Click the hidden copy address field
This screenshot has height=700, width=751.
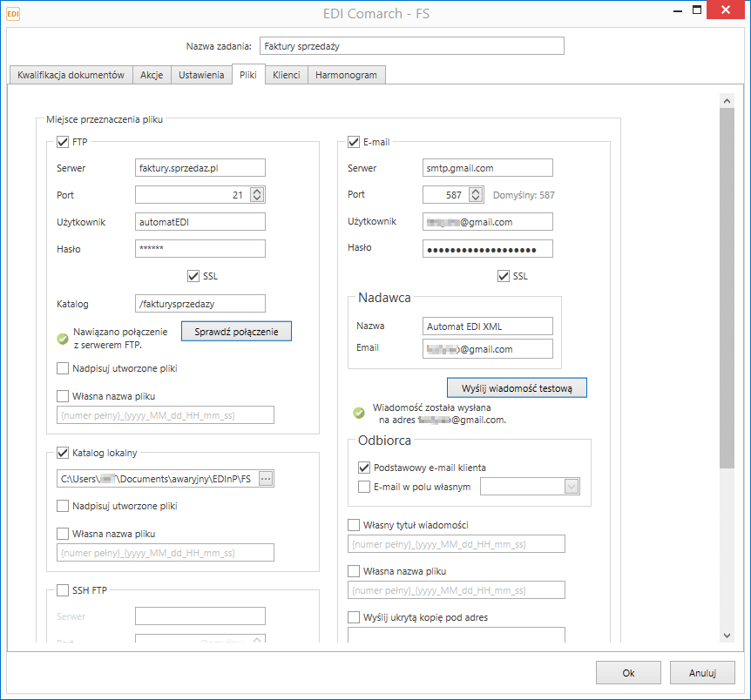[457, 635]
